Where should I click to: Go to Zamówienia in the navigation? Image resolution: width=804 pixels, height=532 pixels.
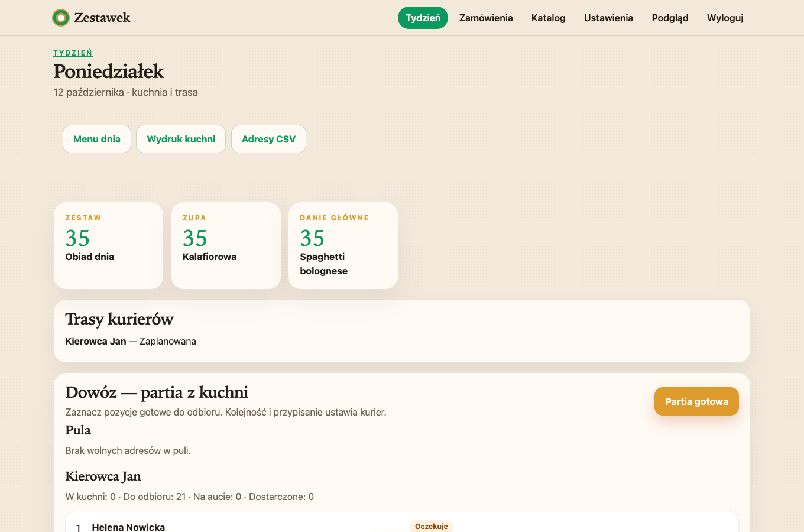click(486, 18)
